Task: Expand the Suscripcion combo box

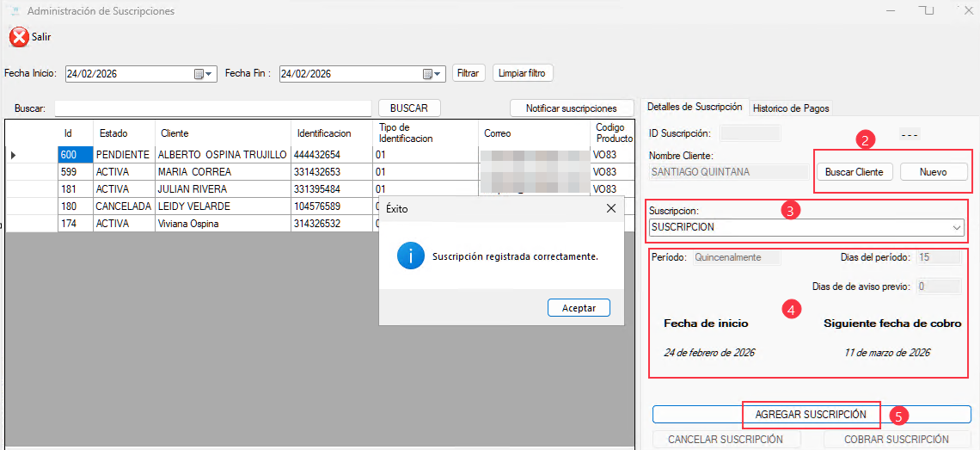Action: click(x=957, y=227)
